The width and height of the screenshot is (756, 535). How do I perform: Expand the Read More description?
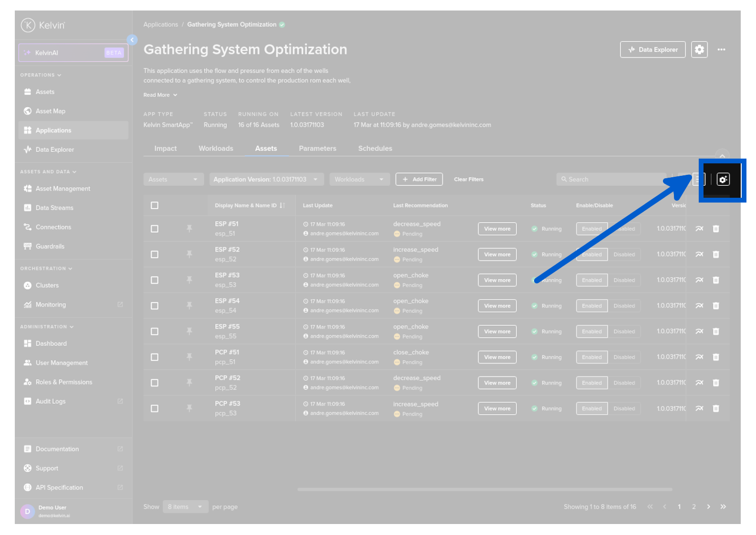click(x=160, y=95)
